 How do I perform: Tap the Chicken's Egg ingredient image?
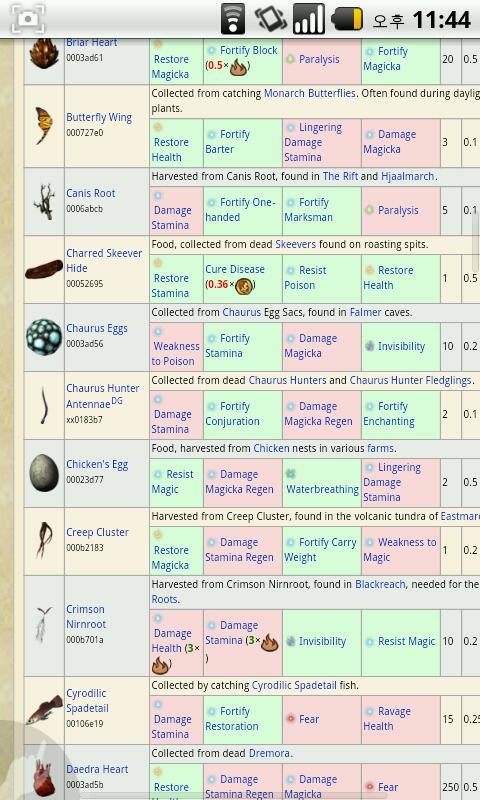(44, 473)
